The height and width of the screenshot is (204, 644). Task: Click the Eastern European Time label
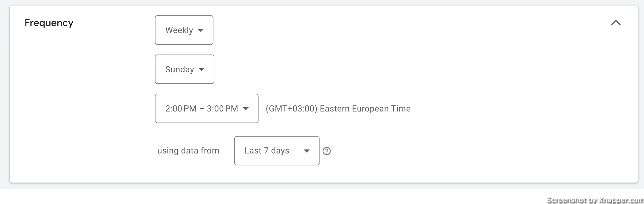(365, 109)
